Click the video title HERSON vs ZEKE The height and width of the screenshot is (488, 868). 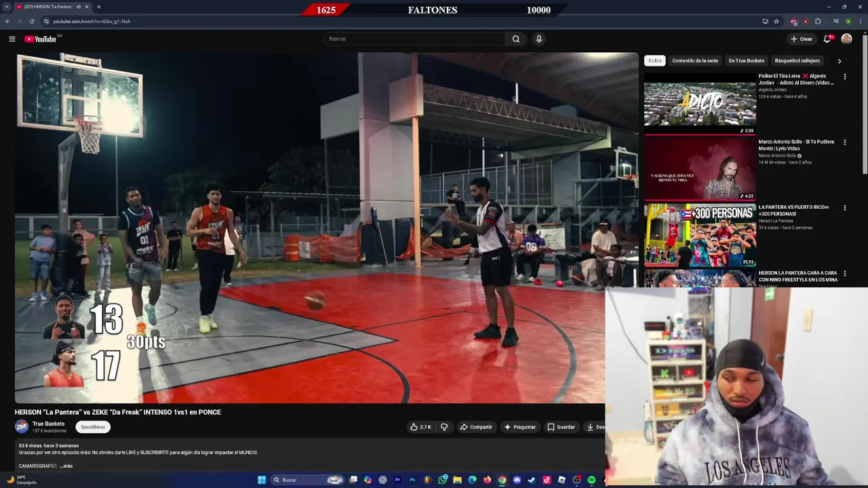(x=118, y=412)
